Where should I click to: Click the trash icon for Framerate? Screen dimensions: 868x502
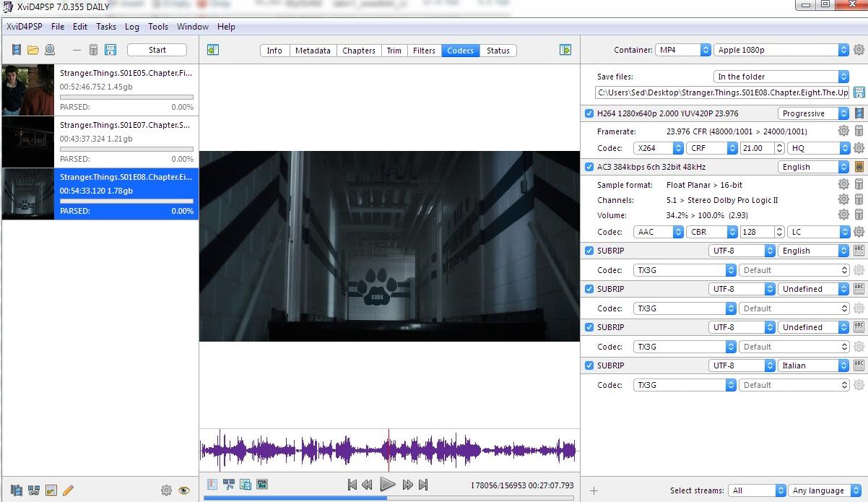pos(859,131)
